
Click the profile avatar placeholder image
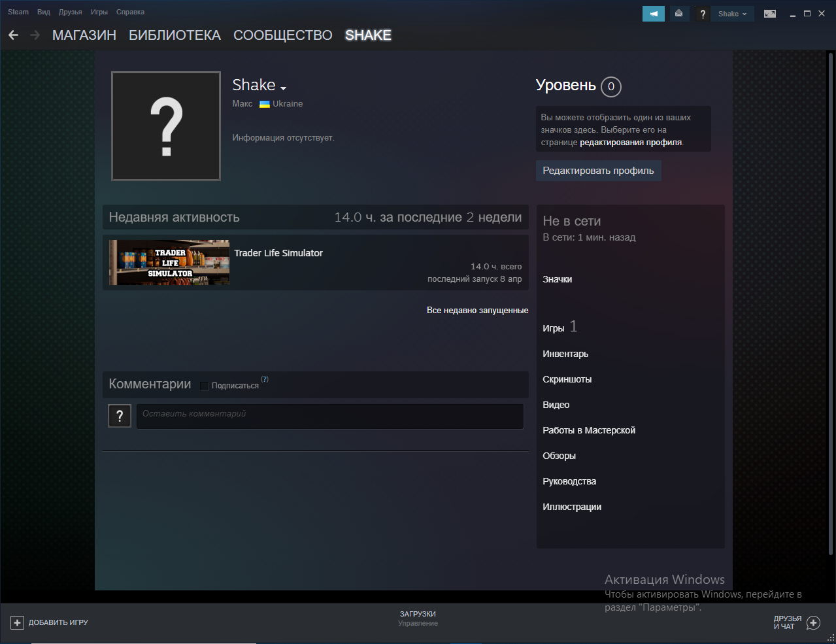coord(166,126)
